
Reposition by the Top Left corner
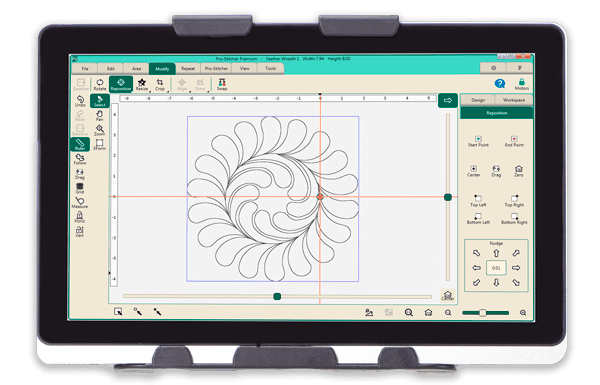pos(478,201)
